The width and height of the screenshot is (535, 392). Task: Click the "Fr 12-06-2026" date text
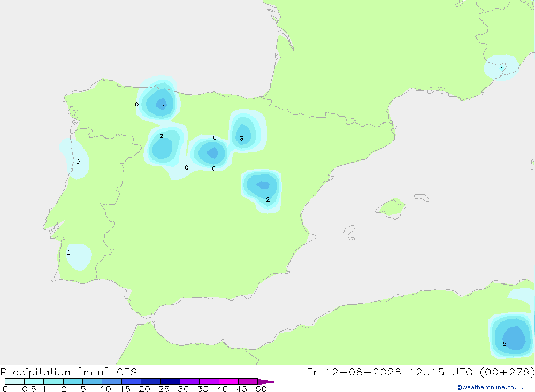coord(354,372)
